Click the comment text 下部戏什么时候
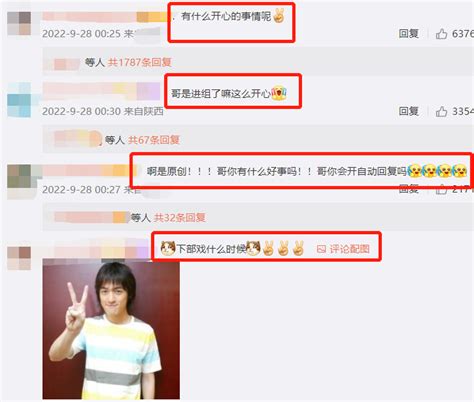This screenshot has height=402, width=474. tap(211, 249)
